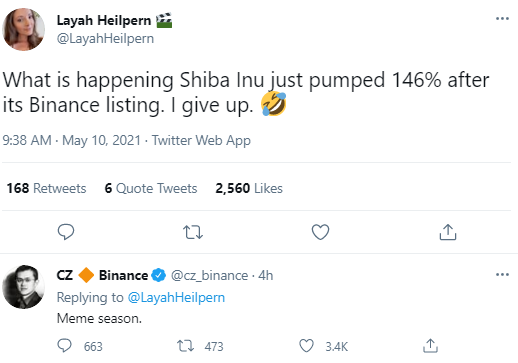View the 6 Quote Tweets
This screenshot has height=363, width=518.
(x=151, y=188)
